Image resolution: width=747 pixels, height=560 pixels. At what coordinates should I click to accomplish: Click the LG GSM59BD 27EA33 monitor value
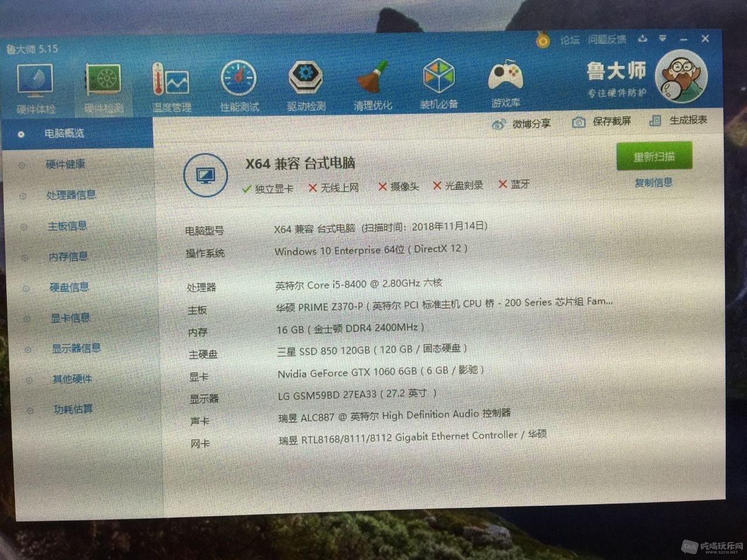click(x=357, y=394)
